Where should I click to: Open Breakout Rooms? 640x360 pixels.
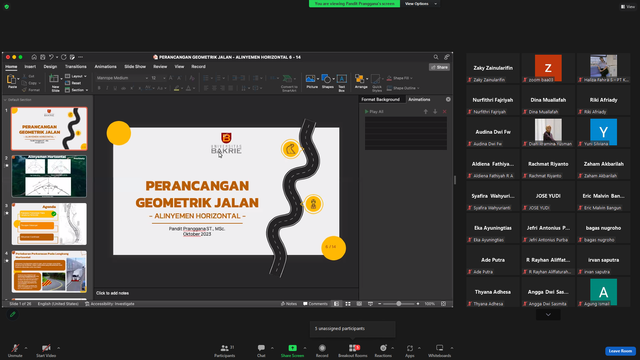(x=353, y=350)
